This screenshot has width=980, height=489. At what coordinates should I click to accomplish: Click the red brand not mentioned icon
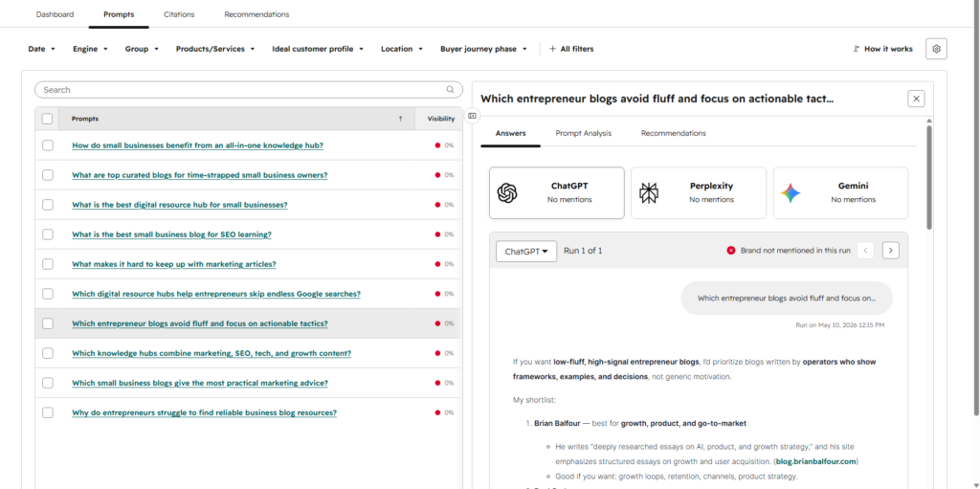click(x=730, y=251)
